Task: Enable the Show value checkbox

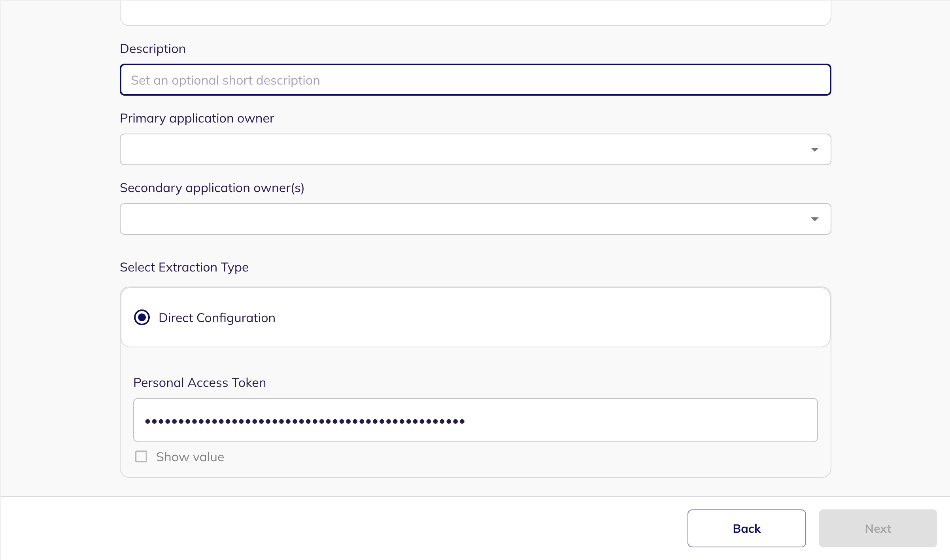Action: [141, 456]
